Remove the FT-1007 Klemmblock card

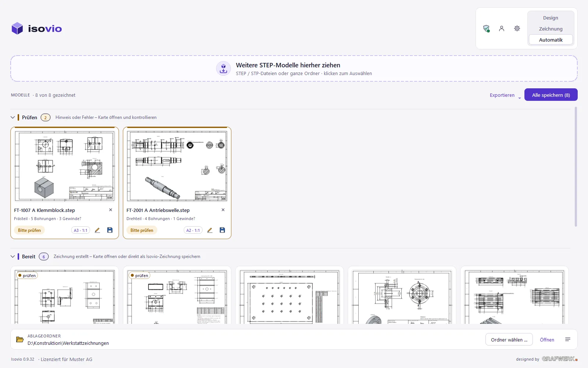[111, 210]
